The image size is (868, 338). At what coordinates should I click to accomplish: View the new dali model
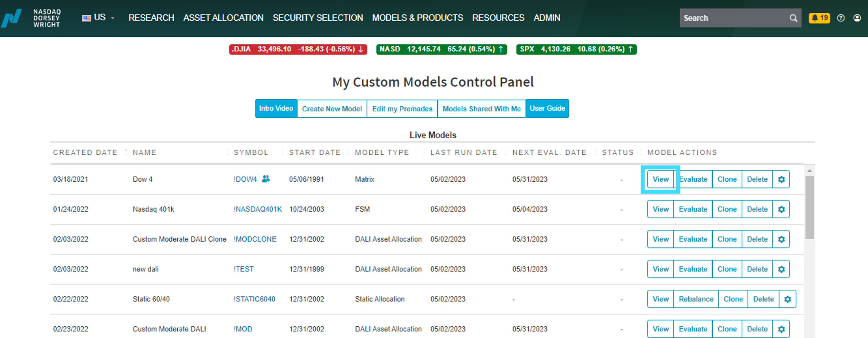661,269
